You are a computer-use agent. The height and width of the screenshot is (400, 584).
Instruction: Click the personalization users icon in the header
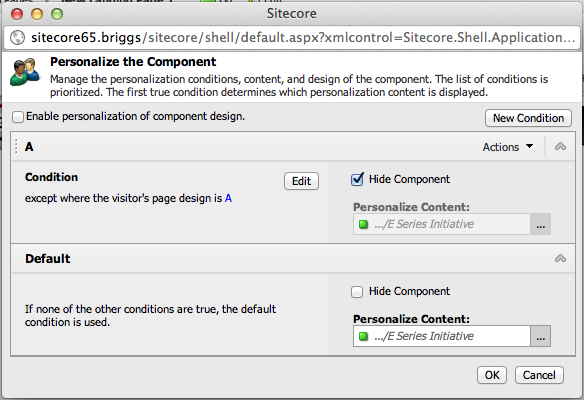(25, 72)
